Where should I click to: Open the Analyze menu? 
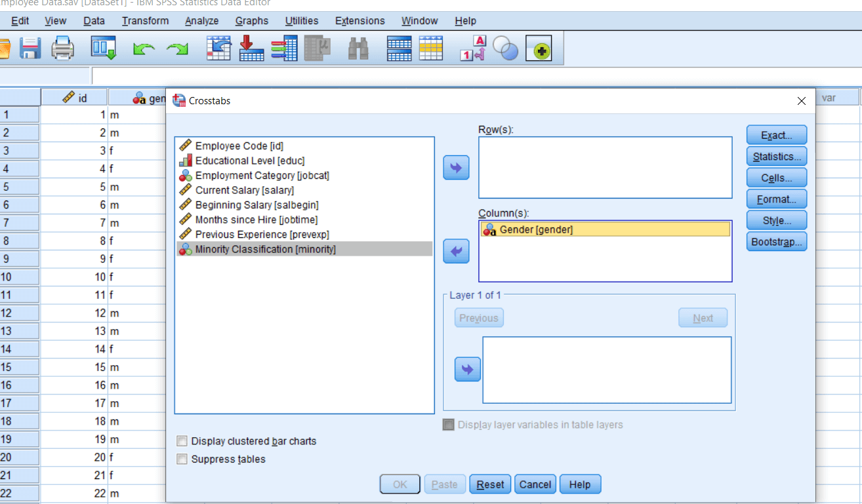202,21
